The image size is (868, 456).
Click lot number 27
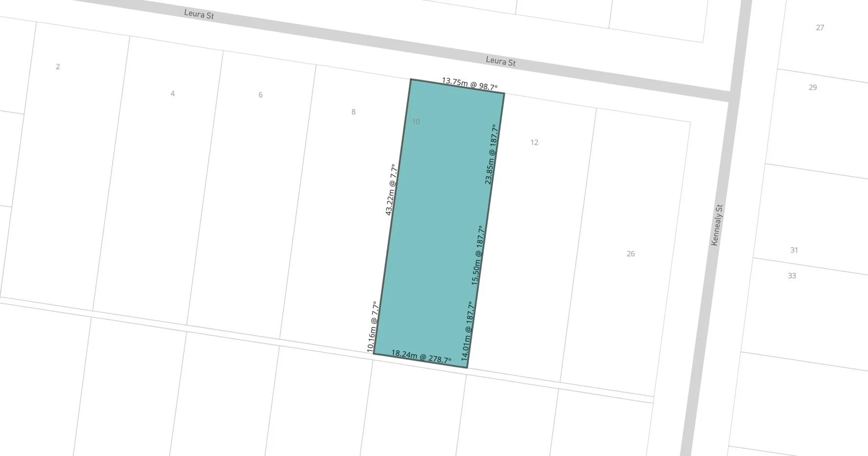[820, 27]
